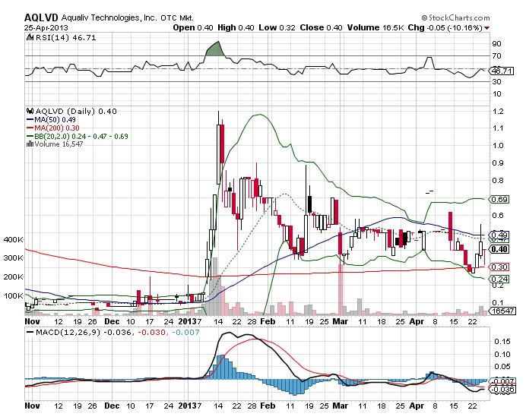Click the 1.2 price axis label
The height and width of the screenshot is (420, 526).
pos(498,112)
